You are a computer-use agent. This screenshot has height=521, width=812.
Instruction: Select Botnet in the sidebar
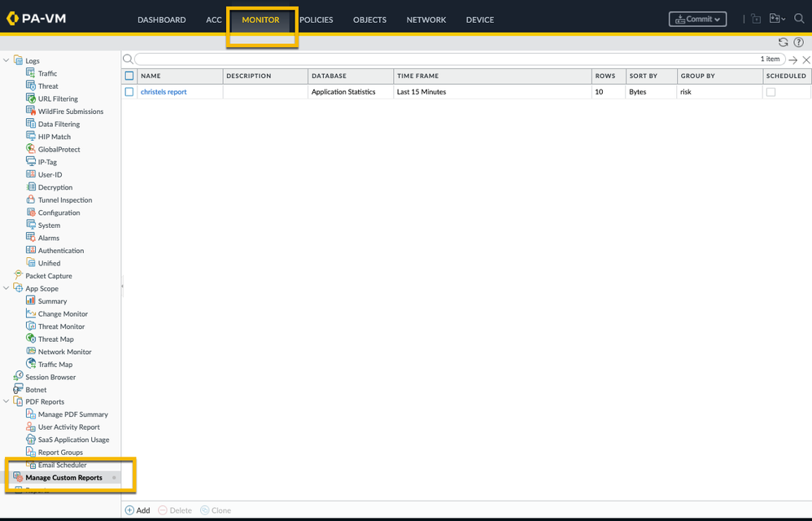pos(36,390)
